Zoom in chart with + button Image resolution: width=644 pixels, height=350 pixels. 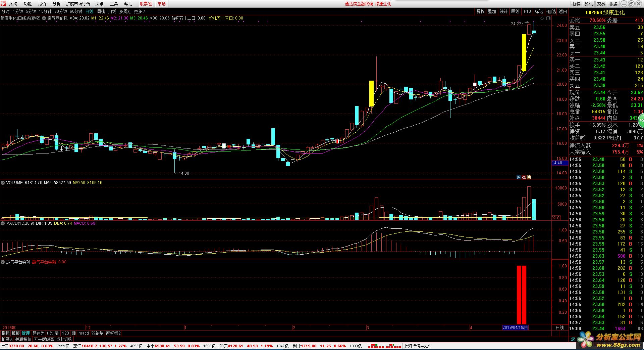pos(556,333)
